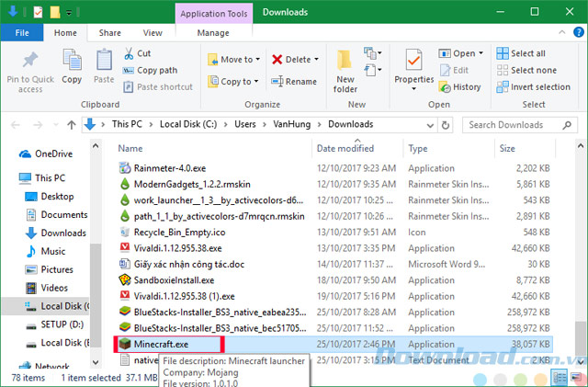Click properties icon in quick access toolbar
Screen dimensions: 588x387
(x=38, y=12)
